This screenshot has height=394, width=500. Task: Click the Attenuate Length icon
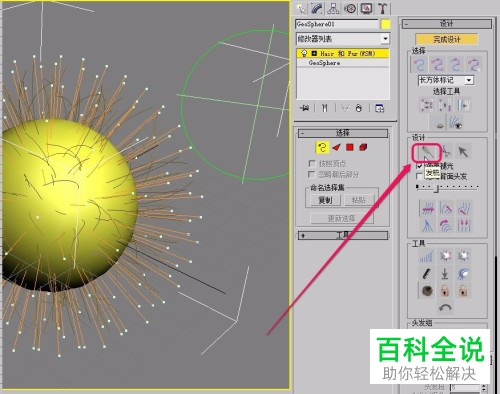(x=427, y=256)
